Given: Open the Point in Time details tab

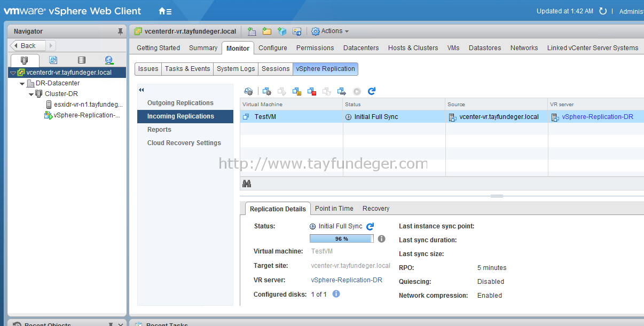Looking at the screenshot, I should click(334, 209).
